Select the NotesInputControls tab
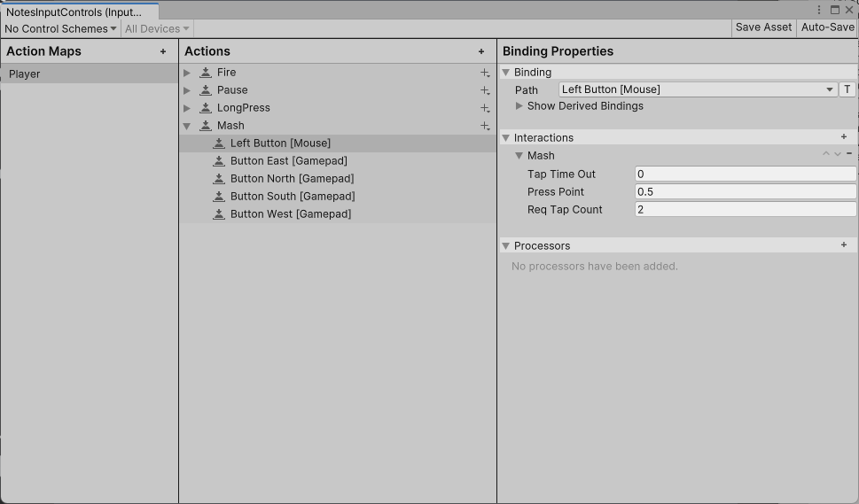The width and height of the screenshot is (859, 504). point(80,12)
